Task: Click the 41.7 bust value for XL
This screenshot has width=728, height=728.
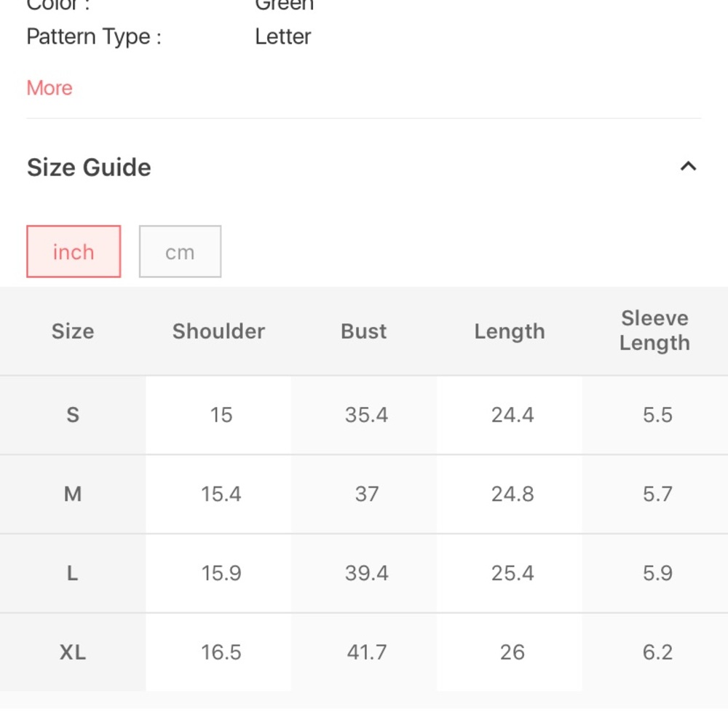Action: click(x=367, y=652)
